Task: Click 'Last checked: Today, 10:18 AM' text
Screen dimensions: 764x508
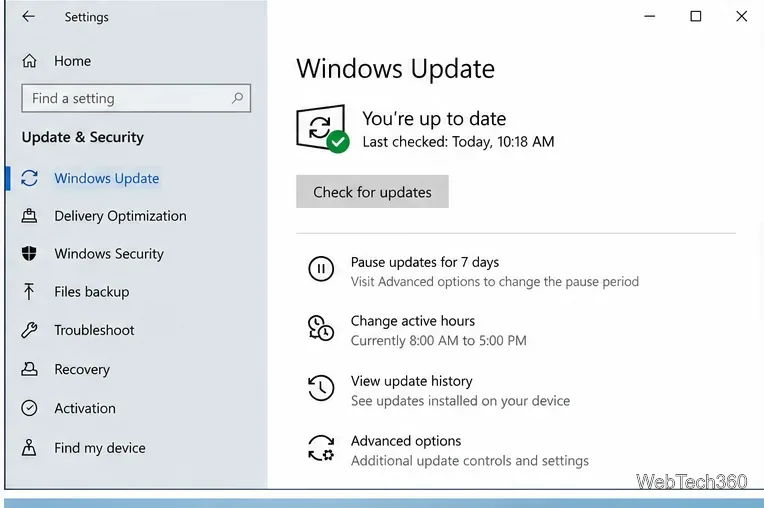Action: coord(458,142)
